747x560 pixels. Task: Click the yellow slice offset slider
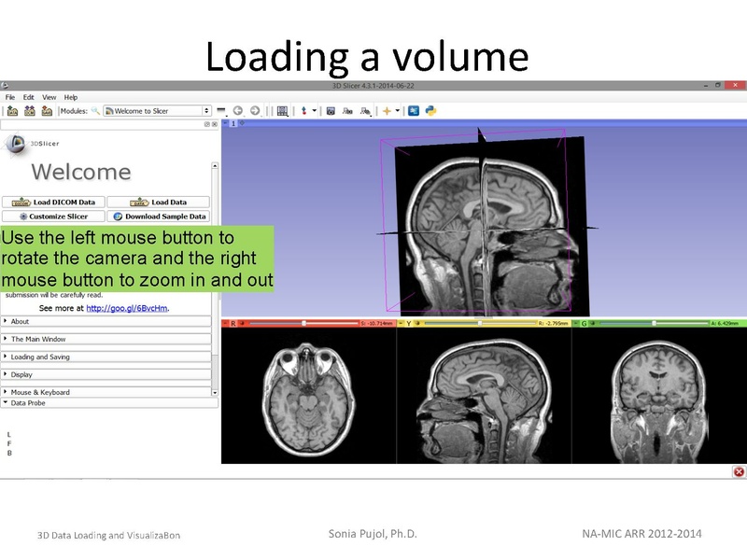(x=480, y=323)
